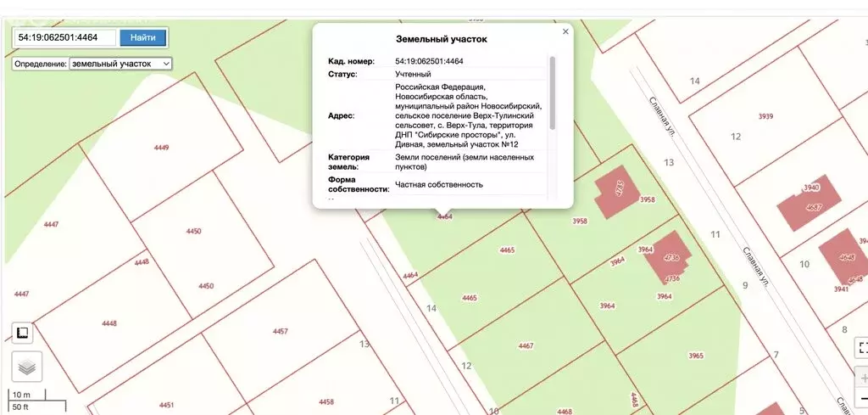
Task: Click the cadastral value 54:19:062501:4464 in popup
Action: pos(429,61)
